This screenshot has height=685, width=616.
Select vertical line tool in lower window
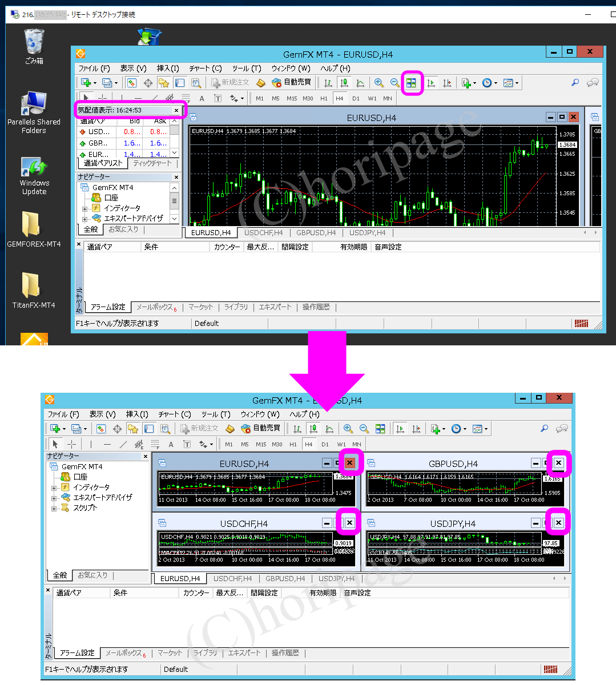tap(91, 444)
